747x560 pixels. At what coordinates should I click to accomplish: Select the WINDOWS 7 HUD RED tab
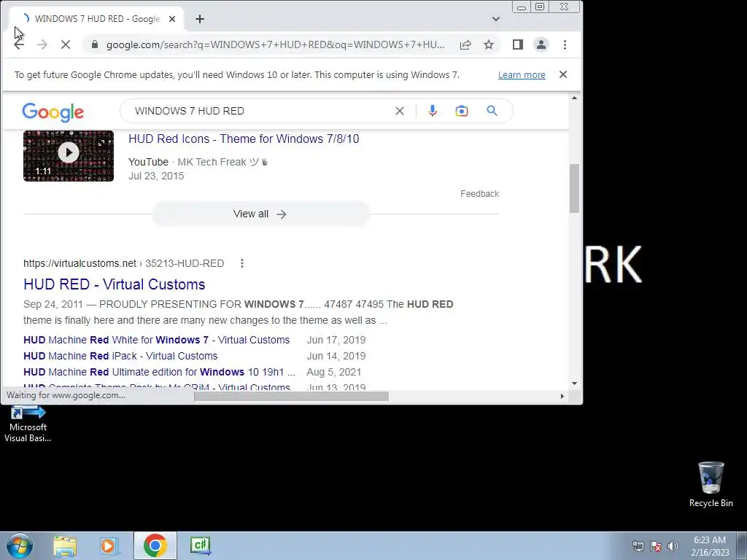(x=97, y=19)
